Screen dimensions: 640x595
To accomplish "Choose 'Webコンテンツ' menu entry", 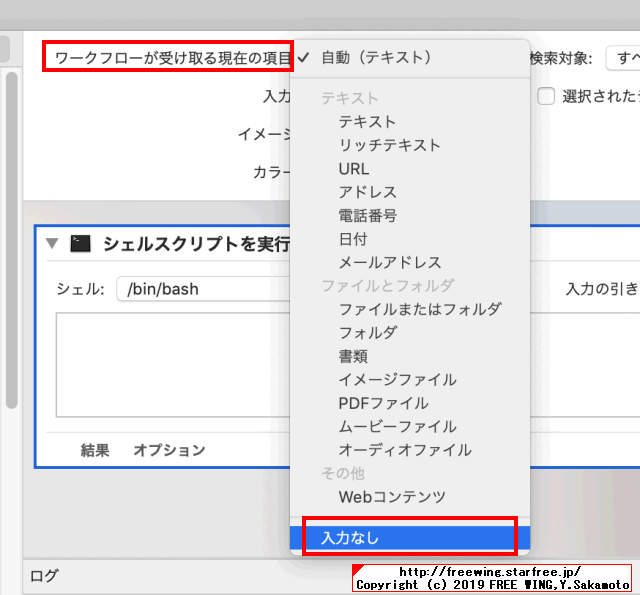I will coord(410,497).
